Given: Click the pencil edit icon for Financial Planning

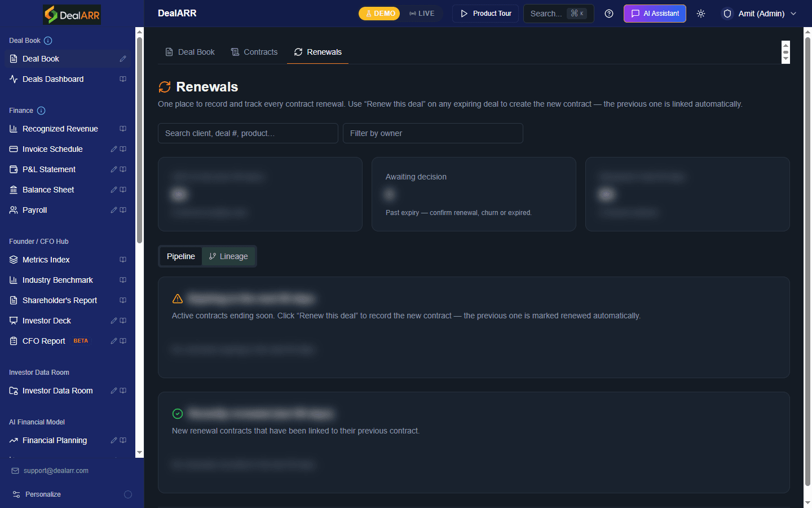Looking at the screenshot, I should pyautogui.click(x=114, y=440).
